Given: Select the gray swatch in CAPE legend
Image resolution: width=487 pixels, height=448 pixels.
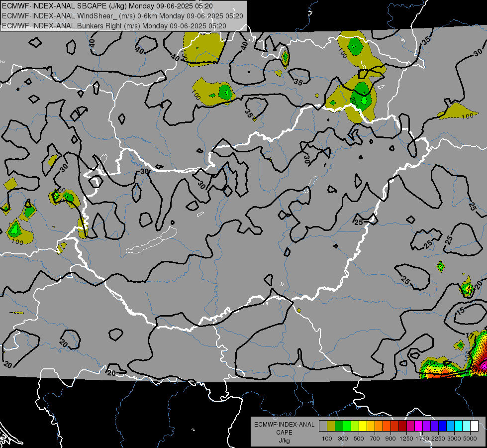Looking at the screenshot, I should [323, 426].
